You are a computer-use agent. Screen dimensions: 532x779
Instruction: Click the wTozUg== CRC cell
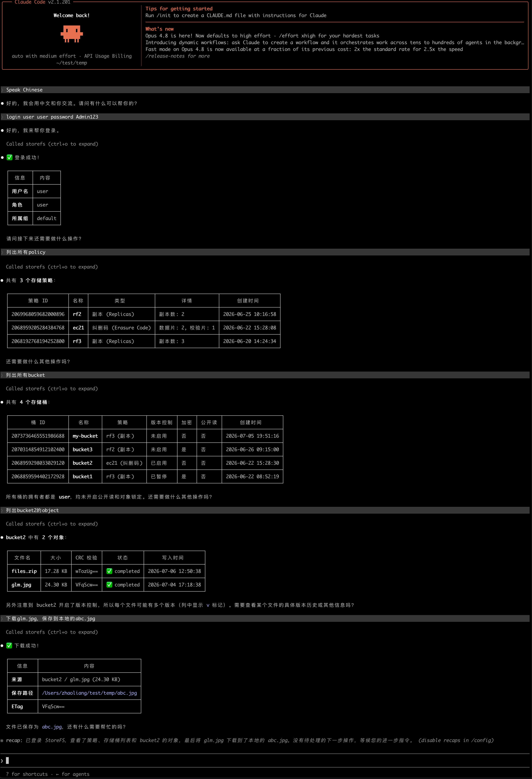[87, 571]
